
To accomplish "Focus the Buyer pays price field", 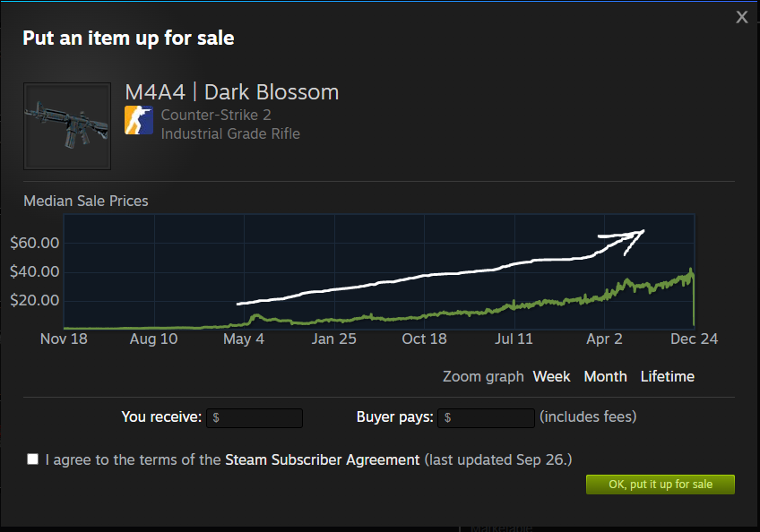I will pyautogui.click(x=487, y=417).
